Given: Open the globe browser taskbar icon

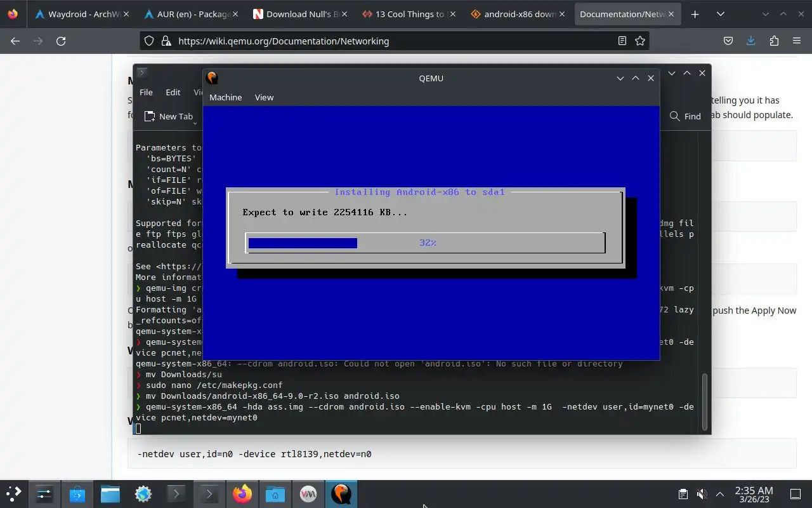Looking at the screenshot, I should (143, 493).
